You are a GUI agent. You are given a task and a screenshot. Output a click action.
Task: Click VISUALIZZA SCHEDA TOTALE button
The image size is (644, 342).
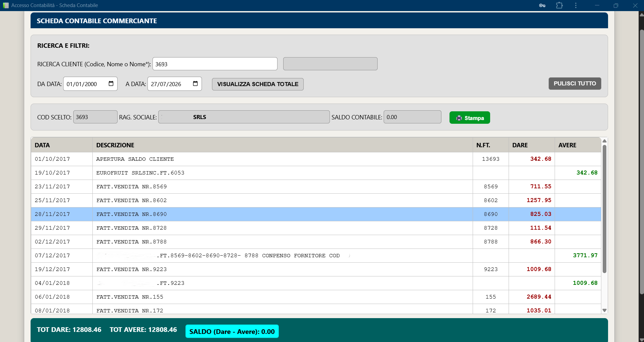[x=258, y=84]
